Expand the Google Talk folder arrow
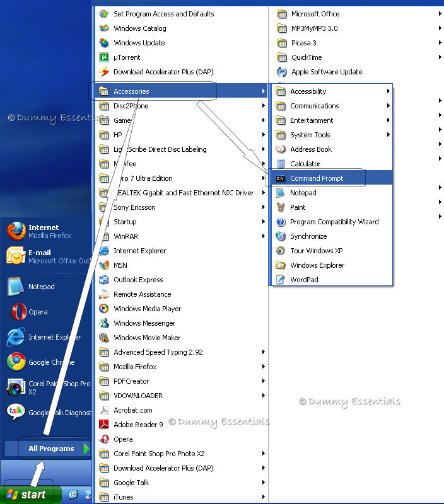The image size is (444, 504). click(x=263, y=483)
